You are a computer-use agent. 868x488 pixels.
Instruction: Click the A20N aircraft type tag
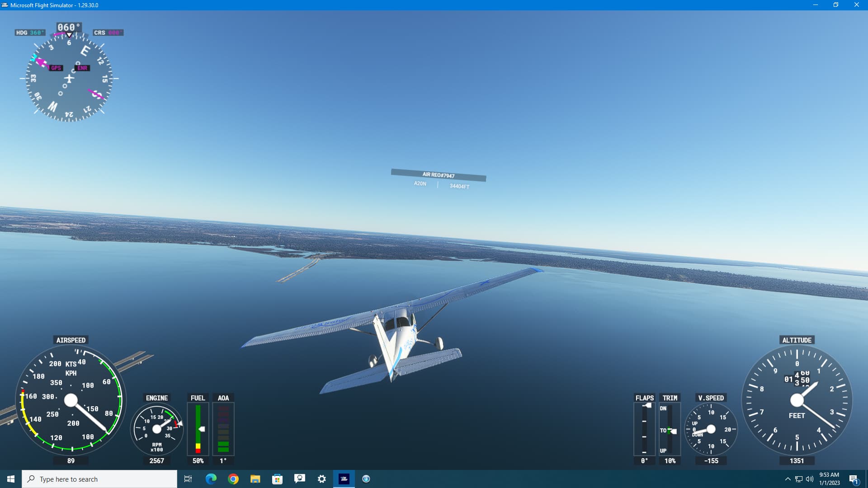click(x=420, y=183)
